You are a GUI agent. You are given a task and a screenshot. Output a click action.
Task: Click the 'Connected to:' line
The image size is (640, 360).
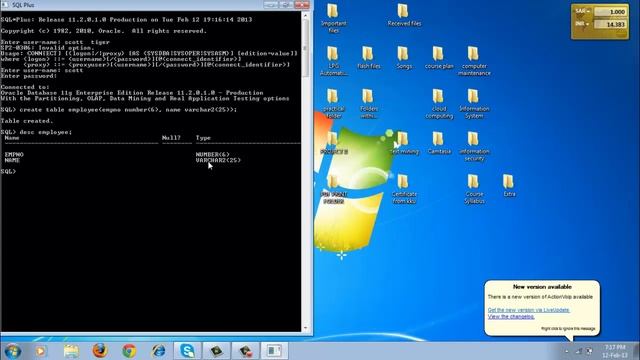(x=25, y=87)
